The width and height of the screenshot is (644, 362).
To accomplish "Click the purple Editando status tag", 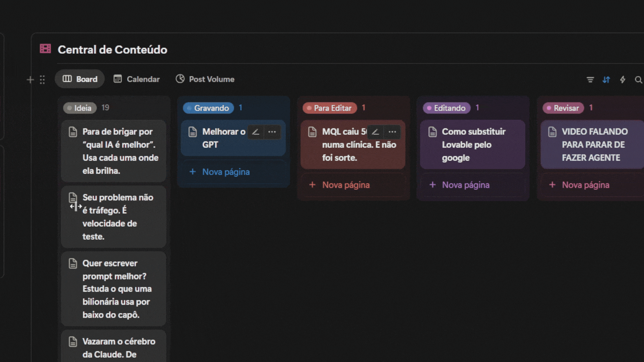I will tap(446, 108).
